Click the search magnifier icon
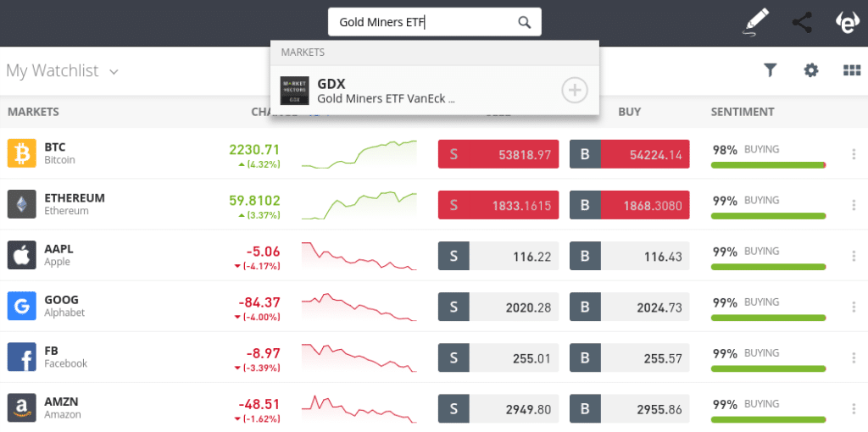Image resolution: width=868 pixels, height=432 pixels. click(524, 22)
